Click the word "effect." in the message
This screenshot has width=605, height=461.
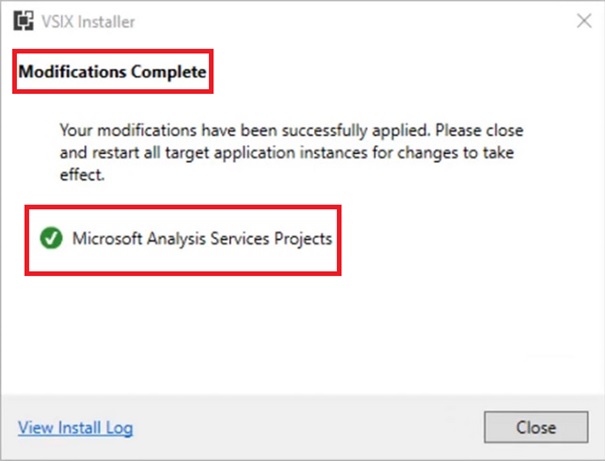coord(82,175)
